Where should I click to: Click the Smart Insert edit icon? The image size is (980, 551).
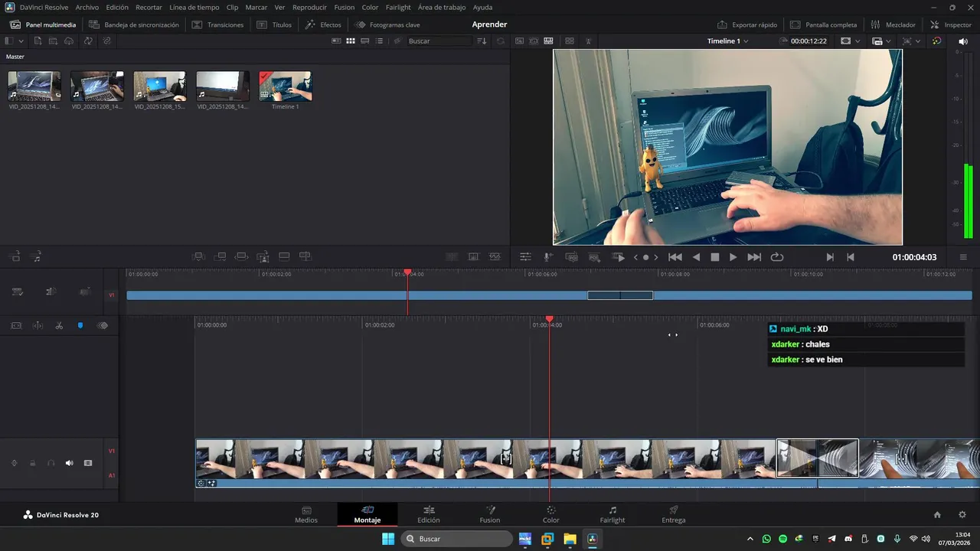click(198, 256)
